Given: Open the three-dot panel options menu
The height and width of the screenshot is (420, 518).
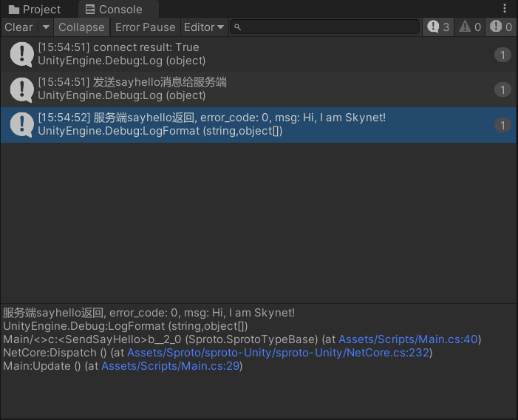Looking at the screenshot, I should (x=505, y=9).
